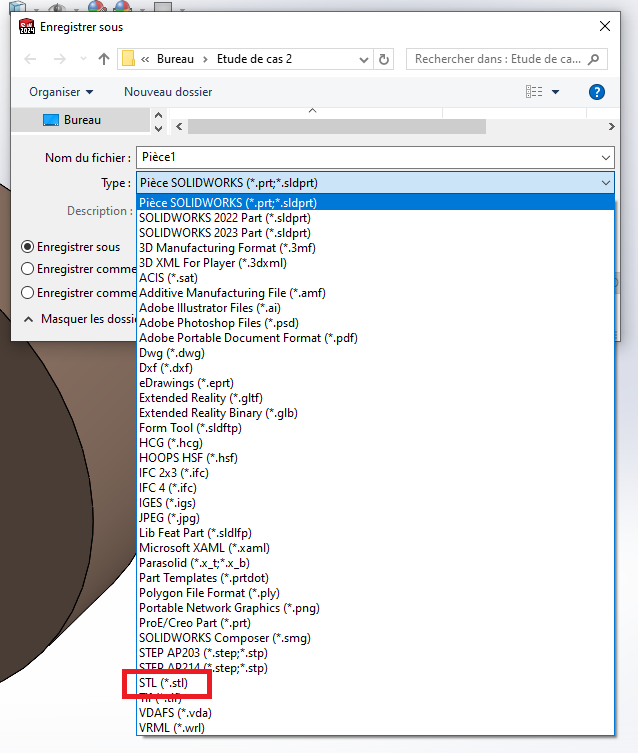Collapse folders with Masquer les dossiers
The width and height of the screenshot is (638, 753).
(x=80, y=319)
